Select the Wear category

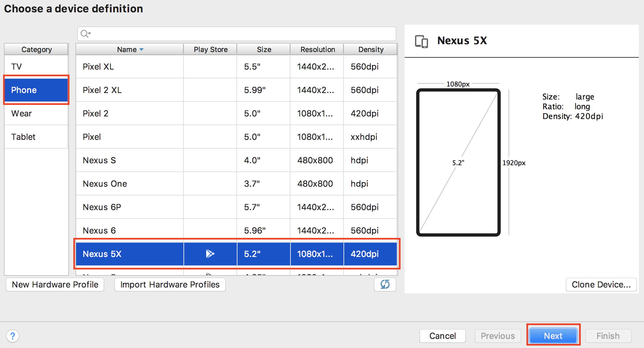coord(36,114)
